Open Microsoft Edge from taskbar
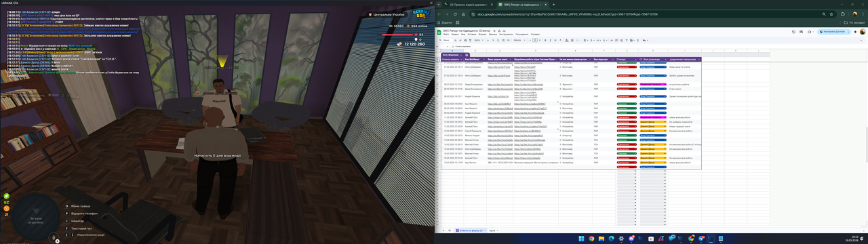Screen dimensions: 868x244 [x=611, y=239]
